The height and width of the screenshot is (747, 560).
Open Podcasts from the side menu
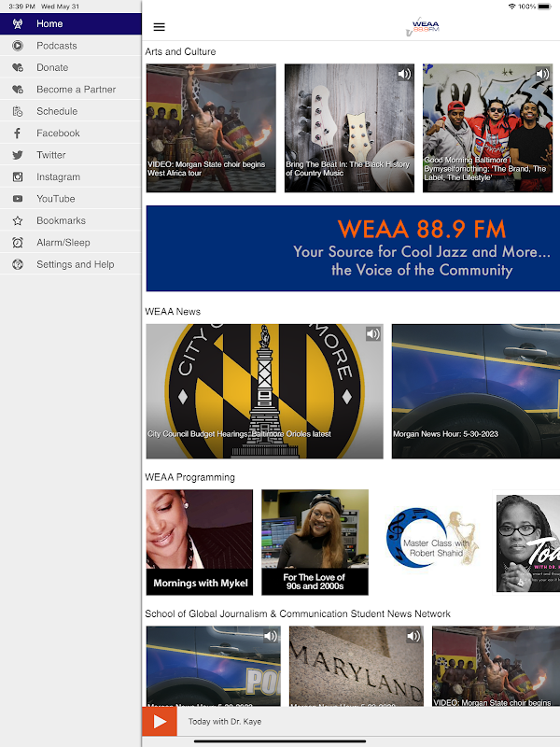(x=71, y=46)
